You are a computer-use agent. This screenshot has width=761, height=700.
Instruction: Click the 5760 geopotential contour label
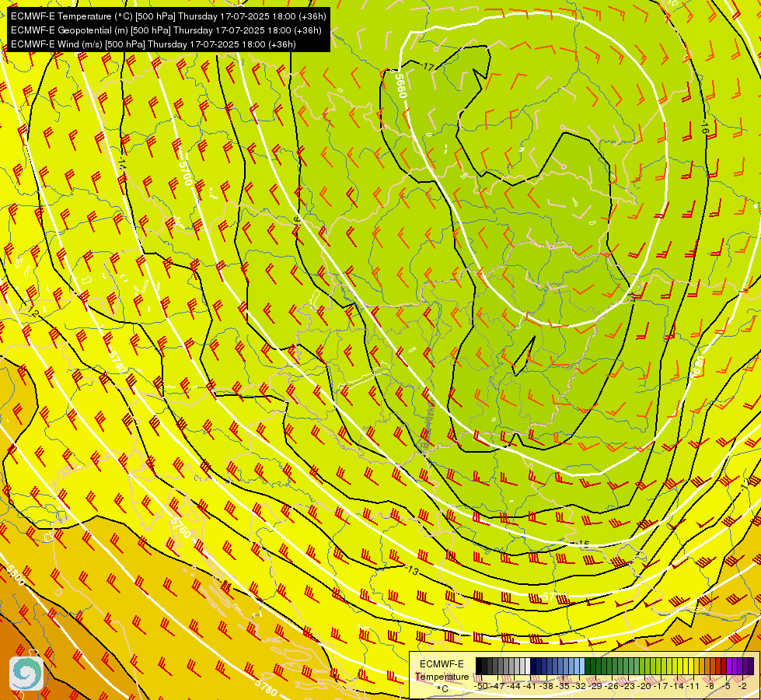180,527
